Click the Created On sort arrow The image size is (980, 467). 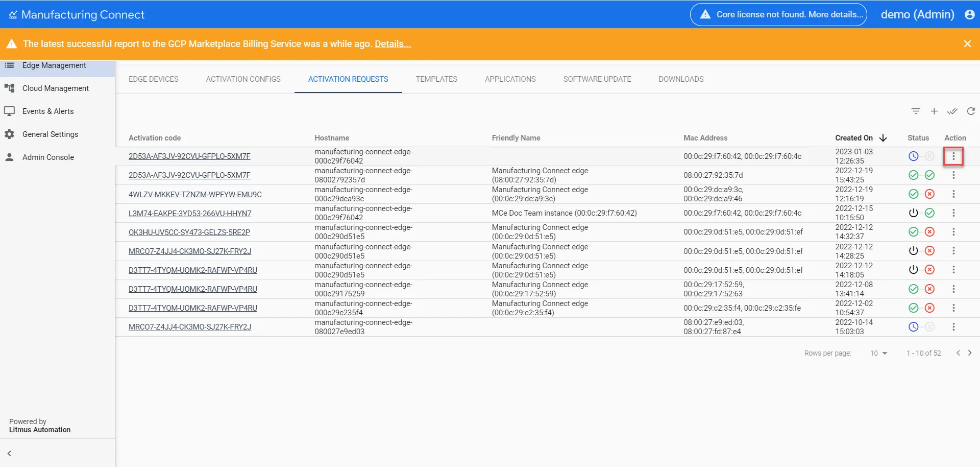pyautogui.click(x=884, y=138)
